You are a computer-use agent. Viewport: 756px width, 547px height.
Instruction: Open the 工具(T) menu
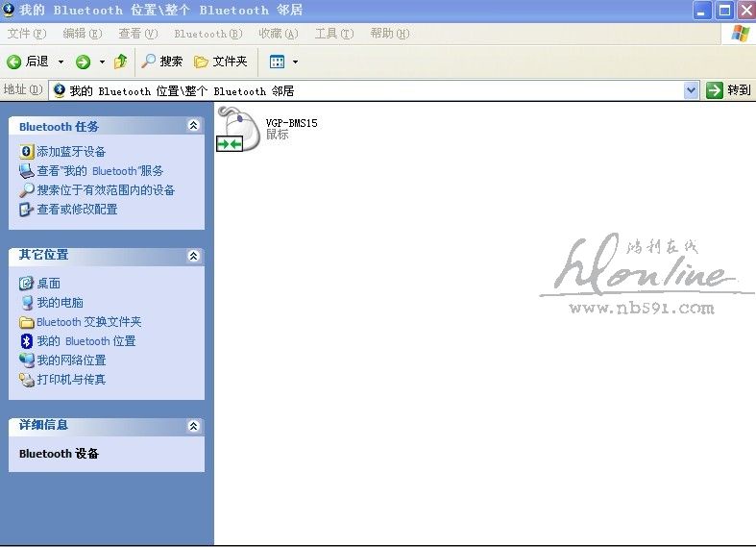point(333,34)
